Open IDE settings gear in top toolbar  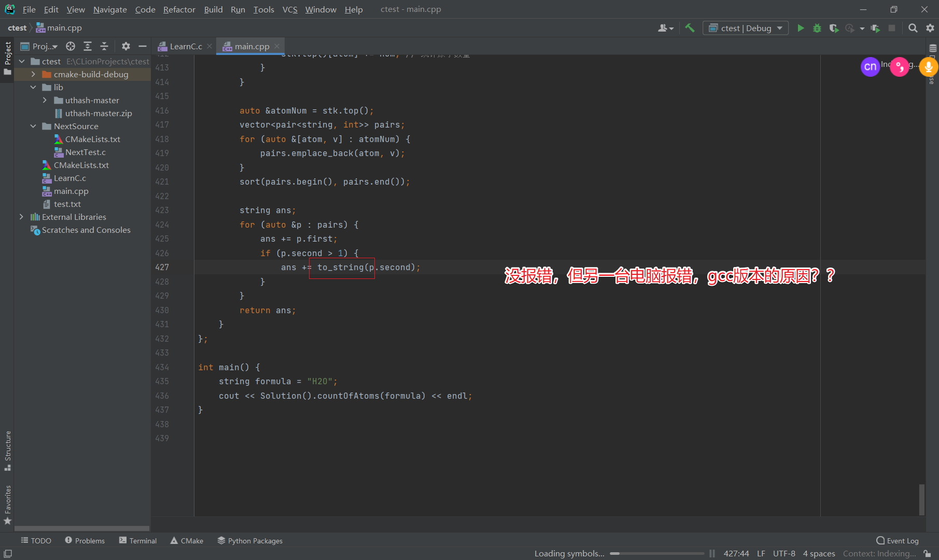[930, 28]
